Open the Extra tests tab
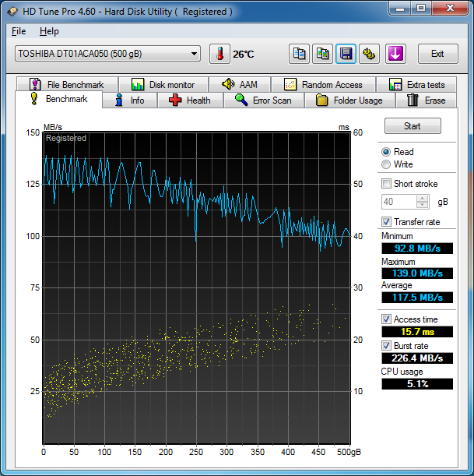This screenshot has width=474, height=476. coord(416,84)
